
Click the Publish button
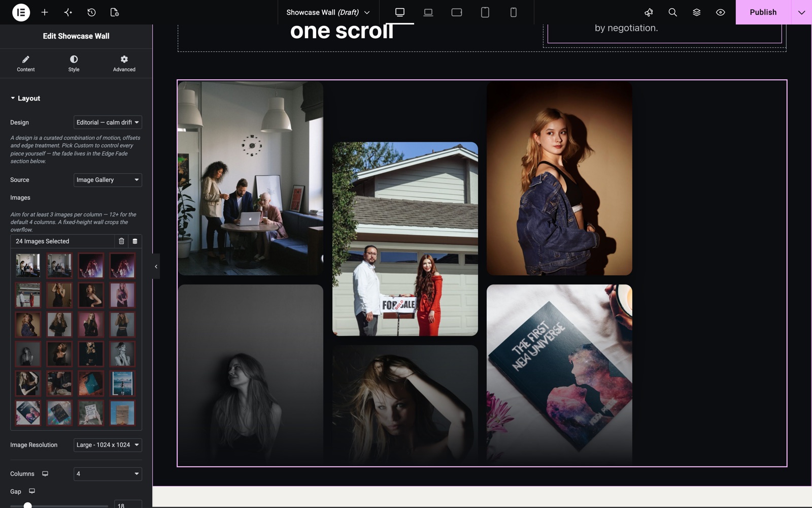point(763,12)
